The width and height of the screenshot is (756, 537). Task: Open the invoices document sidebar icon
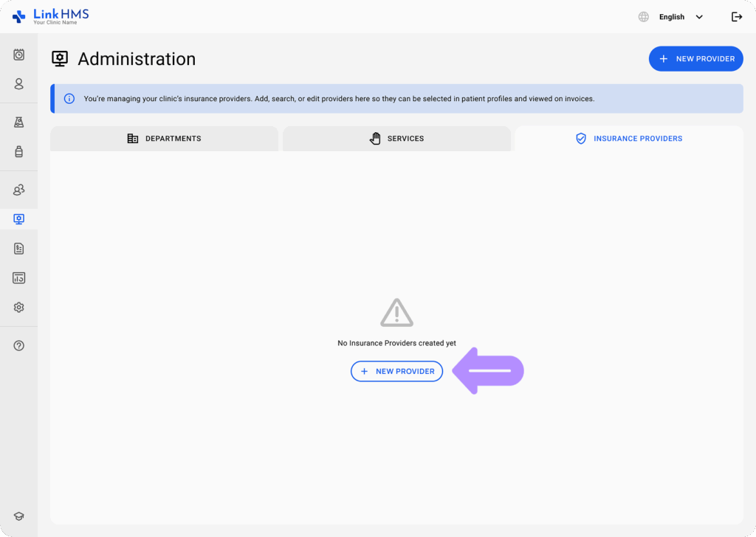pos(18,249)
